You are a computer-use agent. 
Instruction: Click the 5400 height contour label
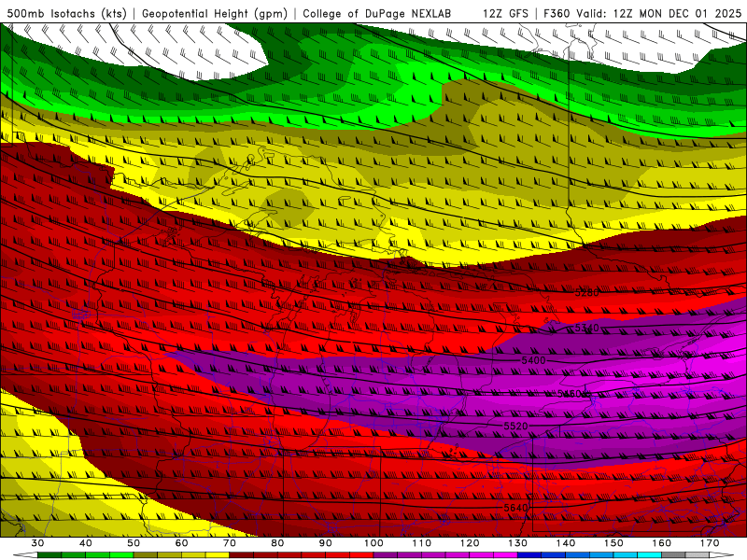click(533, 360)
